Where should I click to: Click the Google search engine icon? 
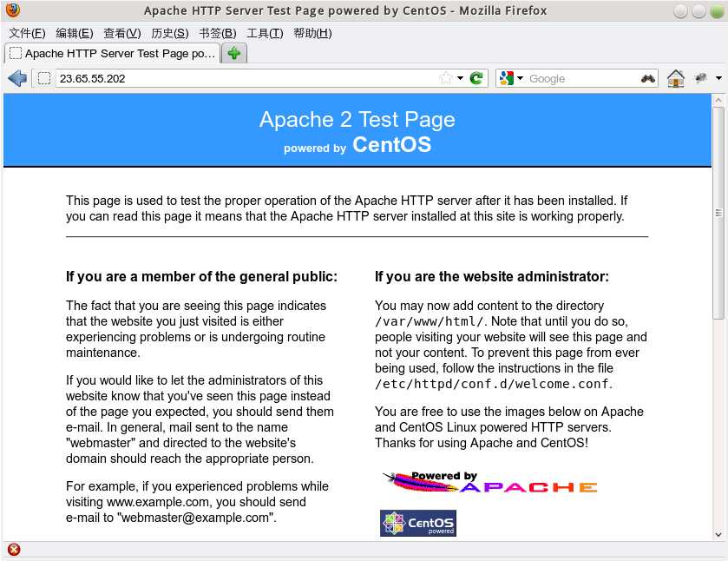[x=507, y=78]
